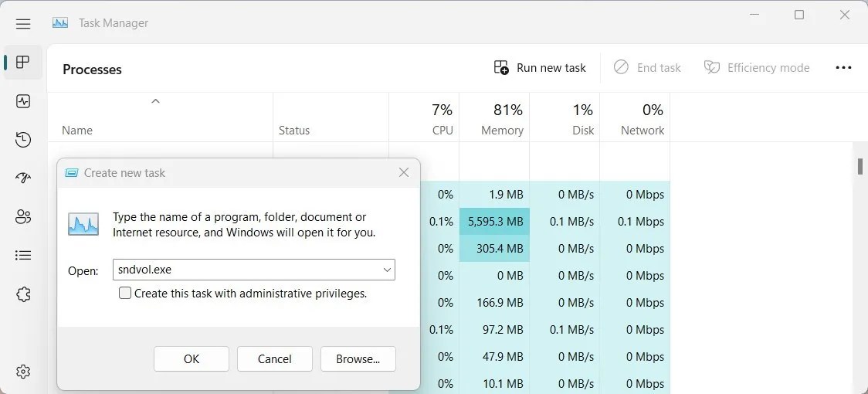The width and height of the screenshot is (868, 394).
Task: Open Task Manager settings gear
Action: 23,372
